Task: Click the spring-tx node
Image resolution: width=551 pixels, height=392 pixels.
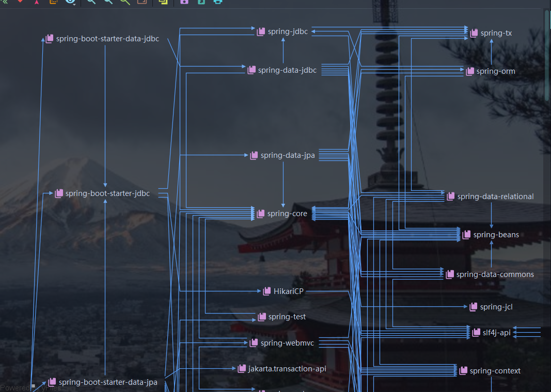Action: (x=491, y=33)
